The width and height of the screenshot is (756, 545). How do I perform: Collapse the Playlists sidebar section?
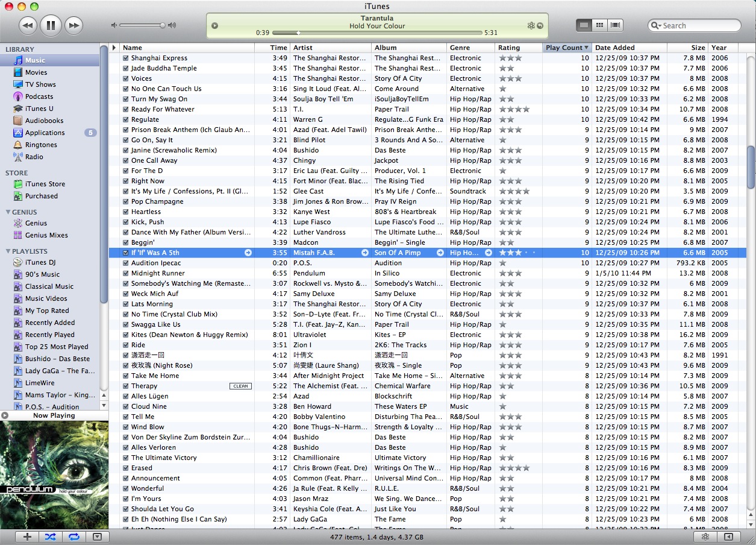click(7, 251)
